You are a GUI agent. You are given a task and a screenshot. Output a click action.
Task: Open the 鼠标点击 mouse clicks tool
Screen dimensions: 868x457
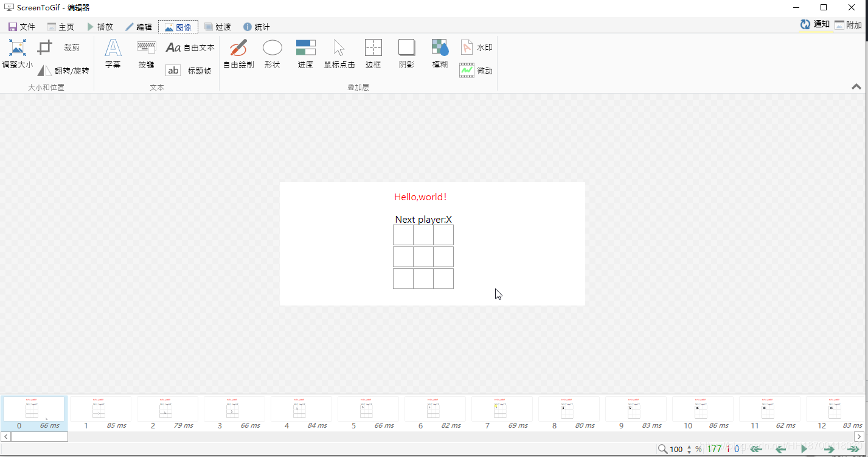[x=339, y=54]
